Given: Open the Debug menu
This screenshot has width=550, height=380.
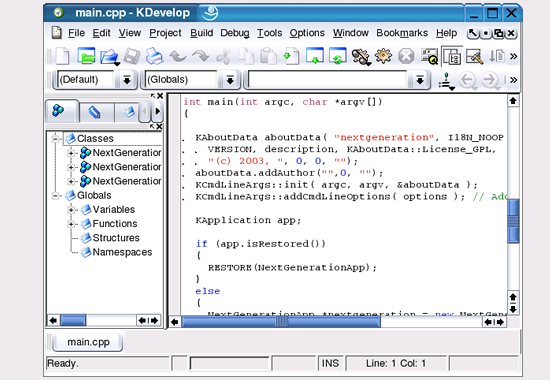Looking at the screenshot, I should [x=235, y=33].
